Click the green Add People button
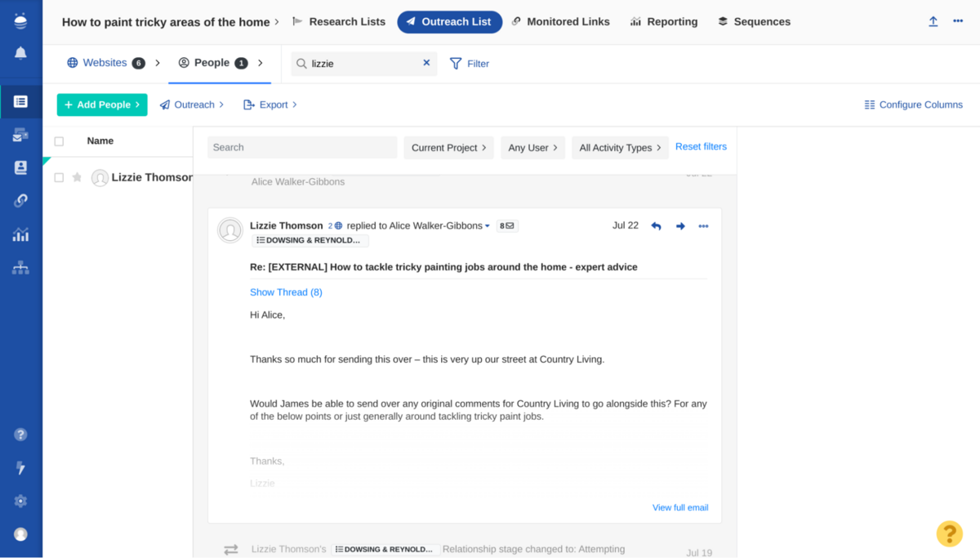This screenshot has height=558, width=980. 102,105
